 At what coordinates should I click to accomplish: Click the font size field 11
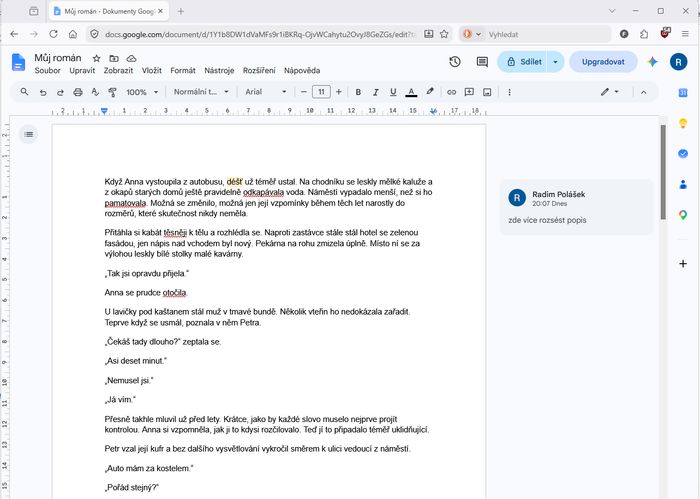(321, 92)
